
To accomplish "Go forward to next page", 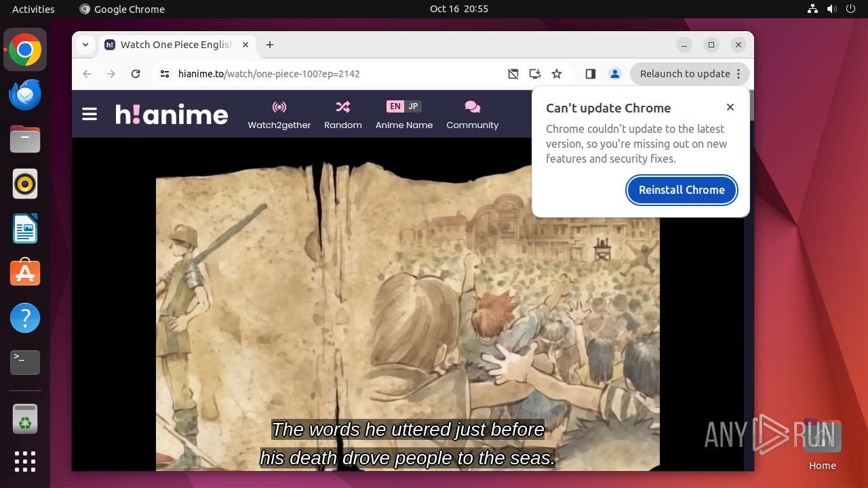I will click(111, 74).
